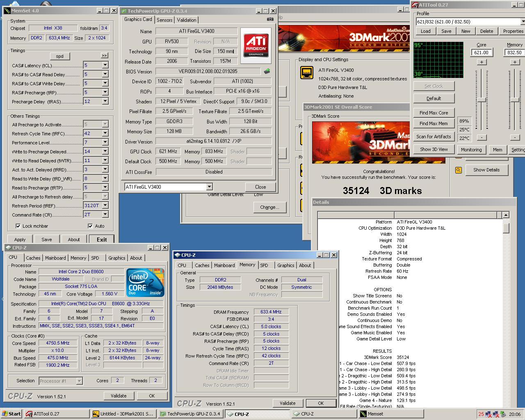
Task: Click the Show Details button
Action: (x=486, y=170)
